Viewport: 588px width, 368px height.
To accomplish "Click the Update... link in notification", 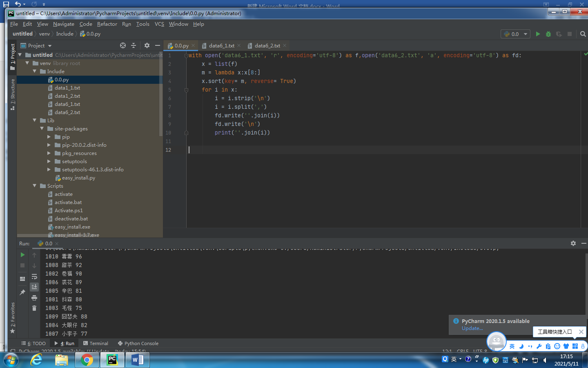I will (472, 328).
